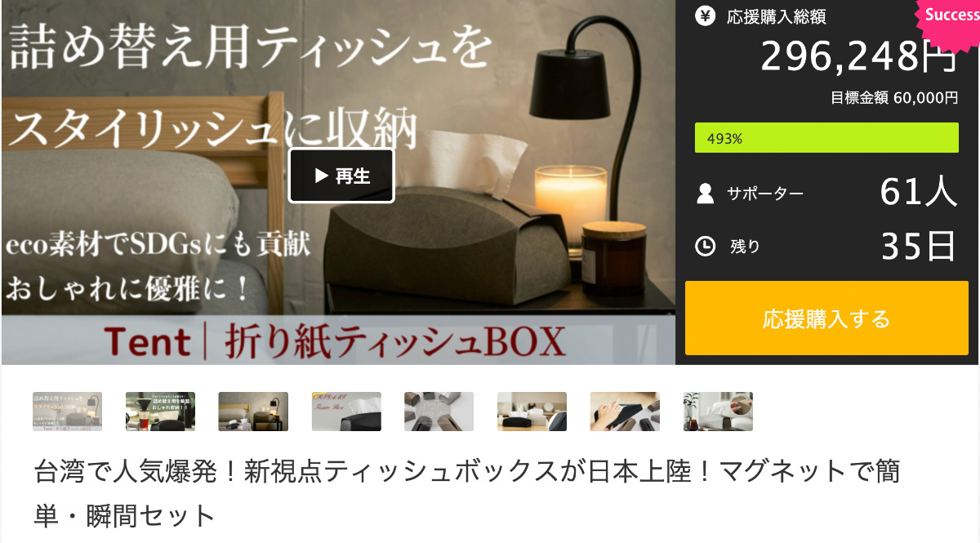
Task: Select the first thumbnail with title text
Action: [x=67, y=412]
